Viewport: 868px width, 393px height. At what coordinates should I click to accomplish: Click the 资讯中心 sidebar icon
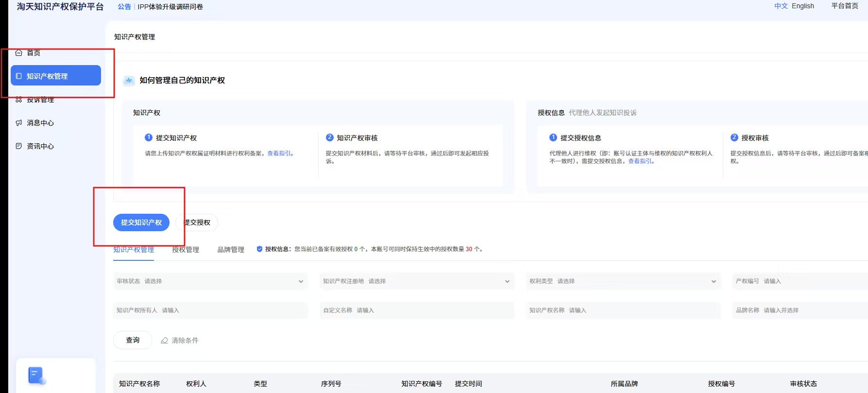19,146
